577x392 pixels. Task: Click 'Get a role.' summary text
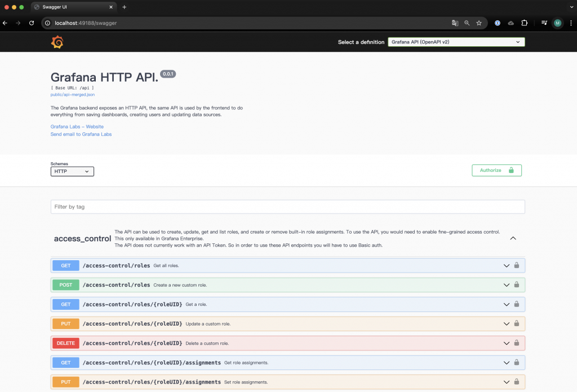pyautogui.click(x=196, y=305)
